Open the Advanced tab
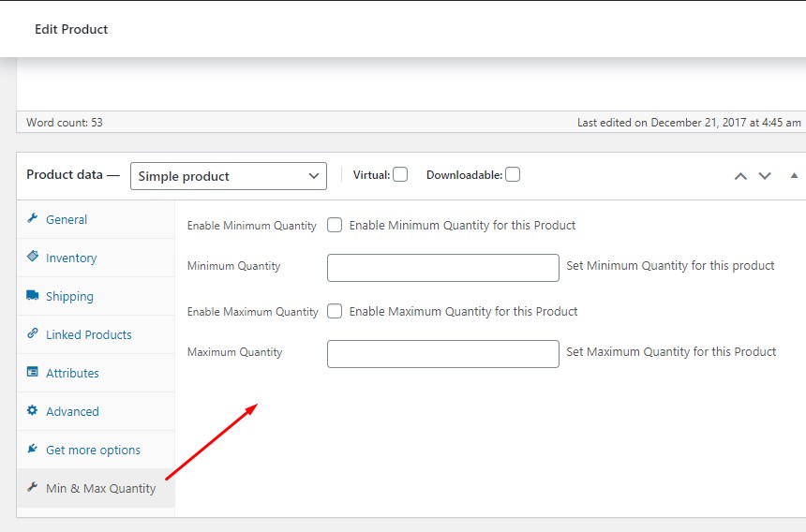The height and width of the screenshot is (532, 806). (x=96, y=411)
